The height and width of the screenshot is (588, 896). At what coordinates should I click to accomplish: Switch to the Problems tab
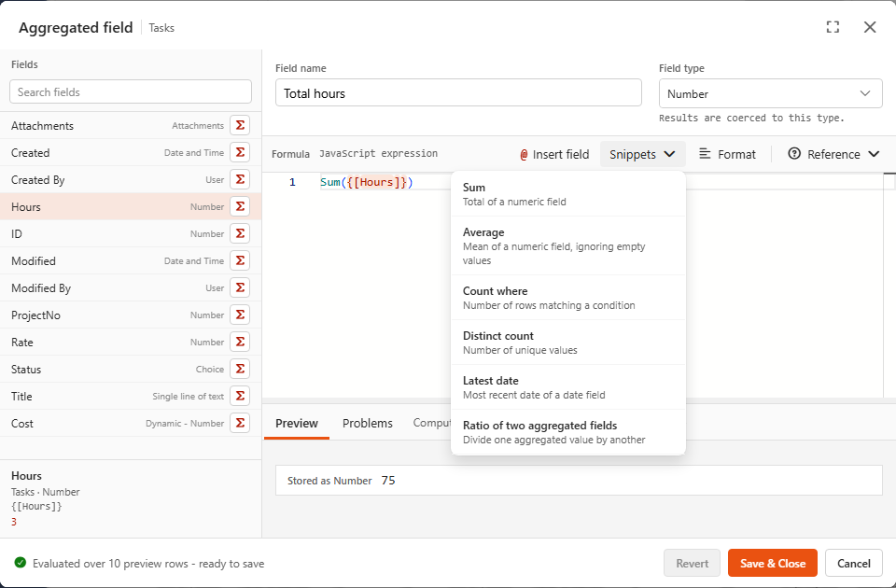(368, 424)
